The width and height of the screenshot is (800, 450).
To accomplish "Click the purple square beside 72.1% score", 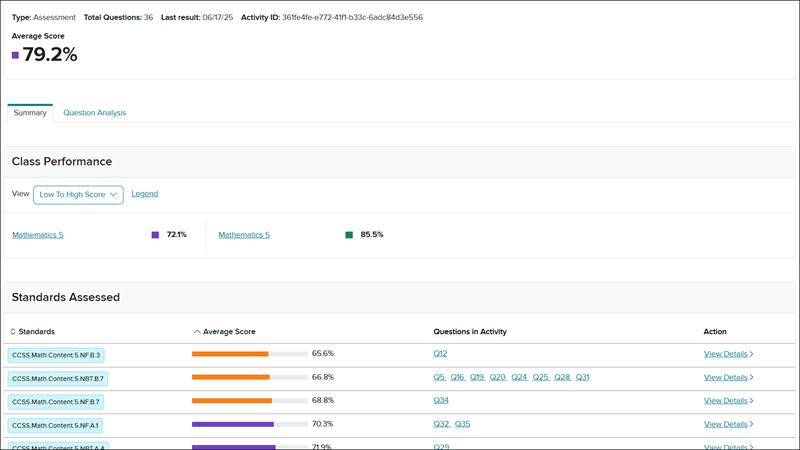I will pyautogui.click(x=155, y=235).
